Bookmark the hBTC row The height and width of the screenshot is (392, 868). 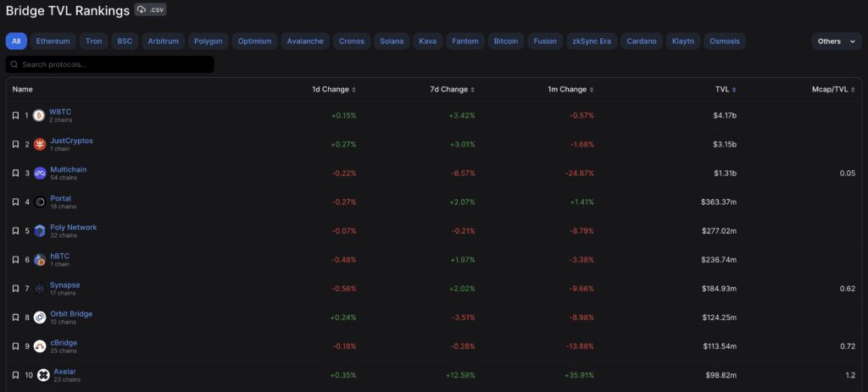15,259
